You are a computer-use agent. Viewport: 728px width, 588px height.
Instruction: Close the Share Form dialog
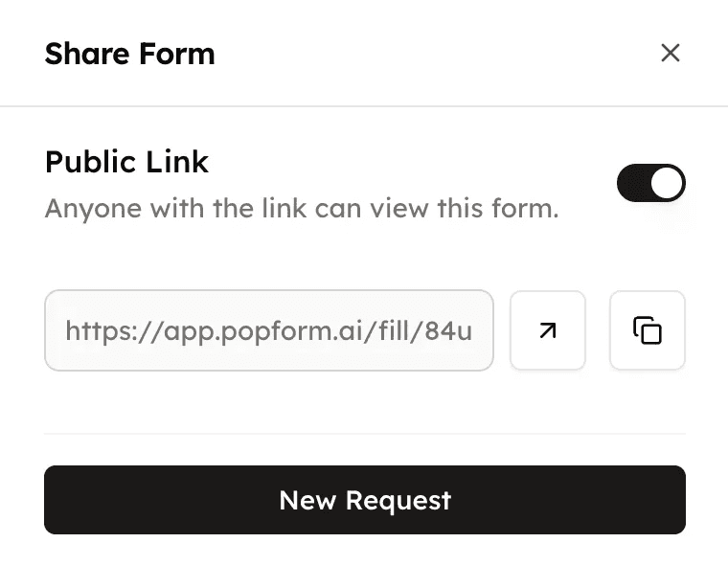pos(671,53)
